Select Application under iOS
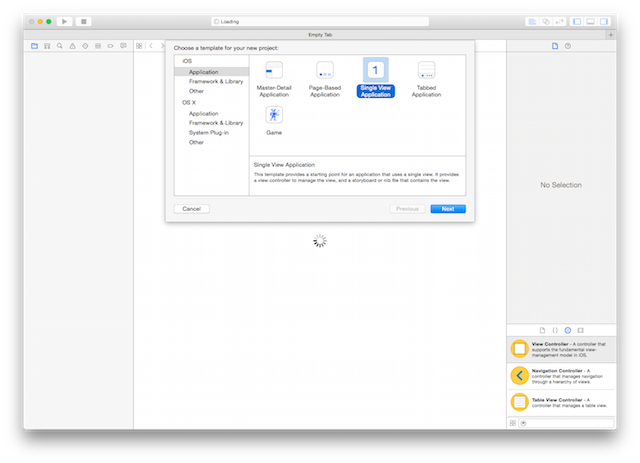This screenshot has width=640, height=463. click(x=211, y=72)
